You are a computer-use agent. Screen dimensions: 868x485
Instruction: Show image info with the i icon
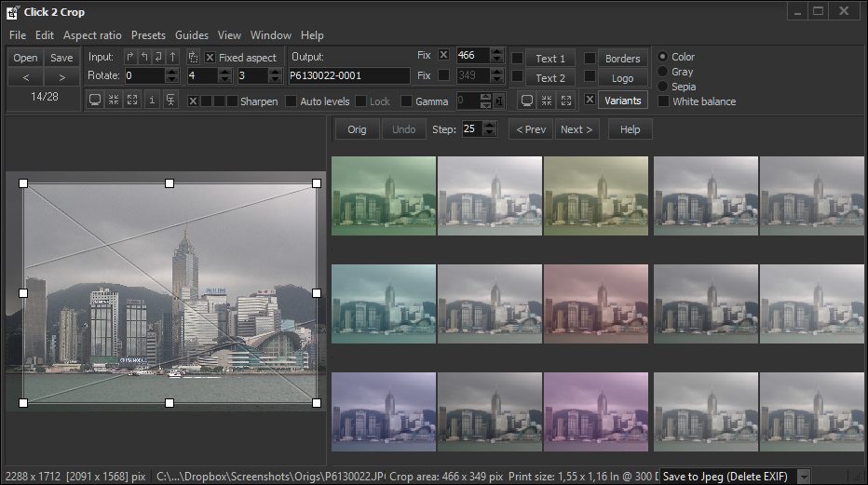(x=152, y=101)
